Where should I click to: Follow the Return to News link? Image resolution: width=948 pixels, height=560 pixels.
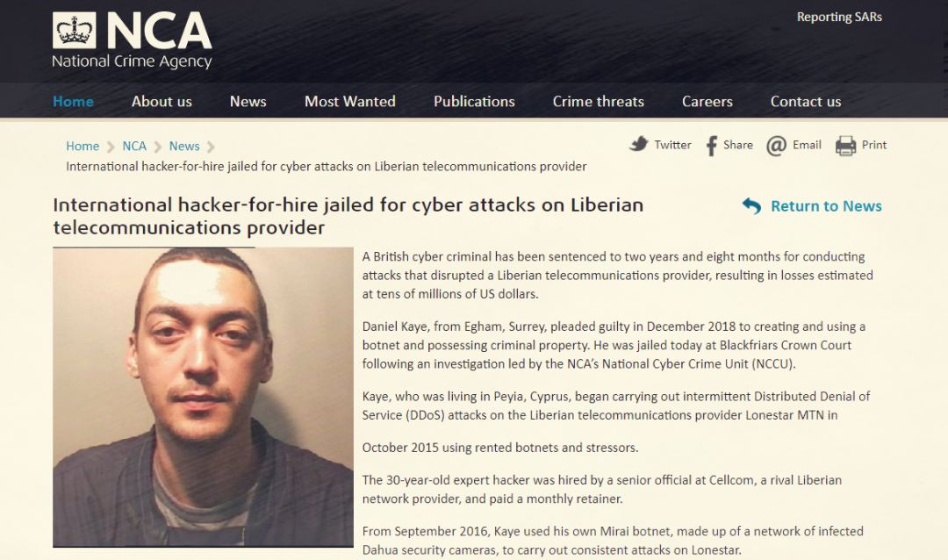826,206
